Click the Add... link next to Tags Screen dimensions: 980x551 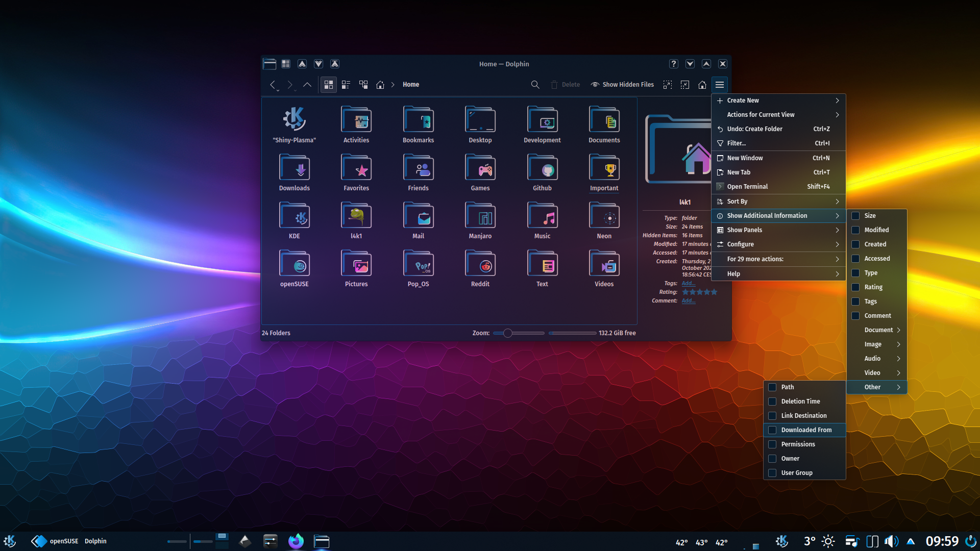[688, 283]
